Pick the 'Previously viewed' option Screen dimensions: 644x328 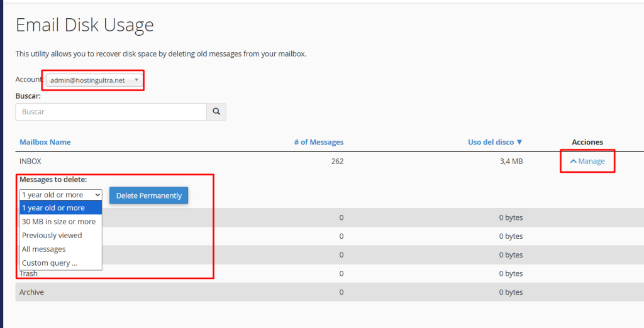click(52, 236)
